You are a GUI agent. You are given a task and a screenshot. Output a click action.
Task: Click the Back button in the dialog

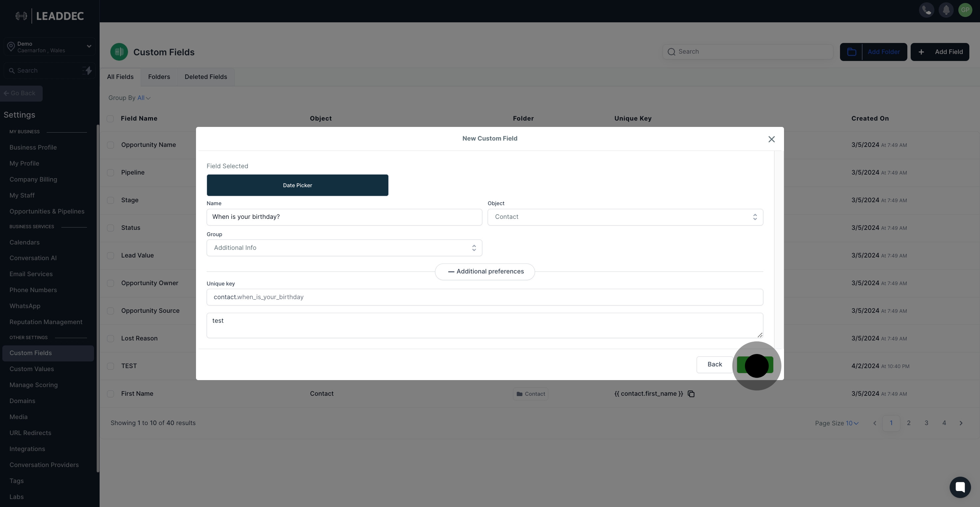(714, 364)
